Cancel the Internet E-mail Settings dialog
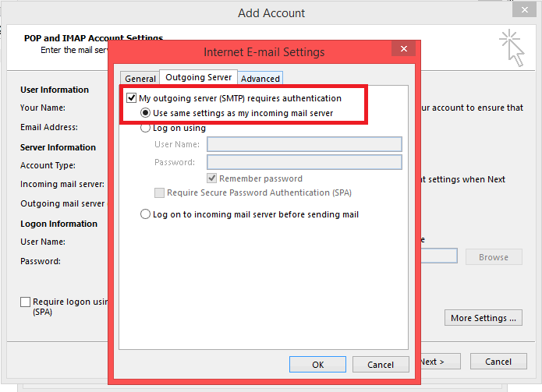The width and height of the screenshot is (542, 392). pos(380,365)
